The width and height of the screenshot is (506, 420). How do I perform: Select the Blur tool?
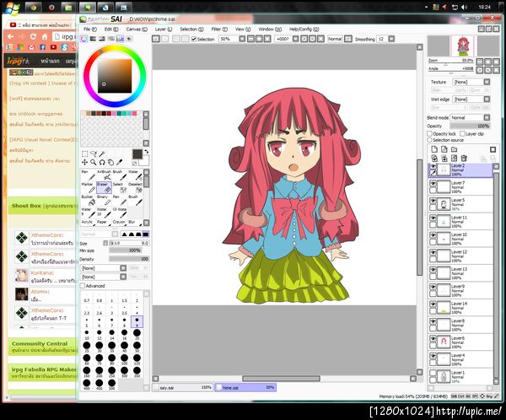135,223
